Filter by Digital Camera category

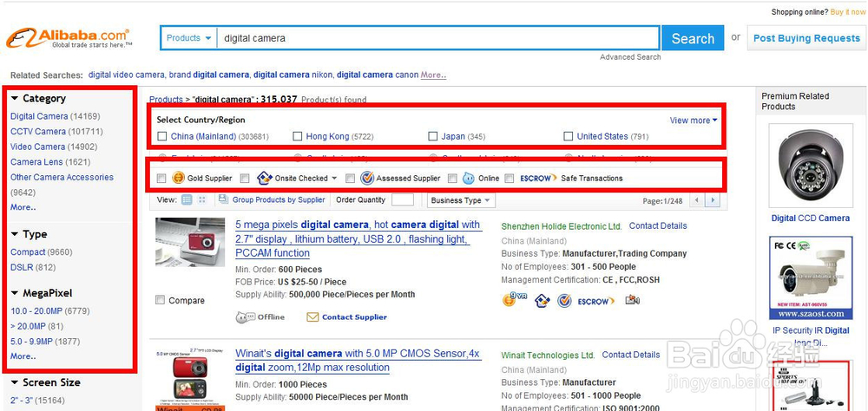[x=39, y=116]
